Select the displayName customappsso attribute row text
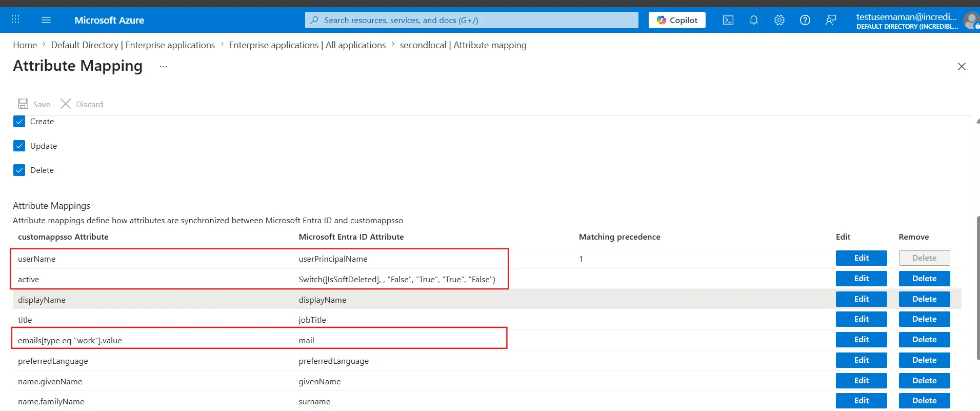Image resolution: width=980 pixels, height=411 pixels. click(x=42, y=300)
